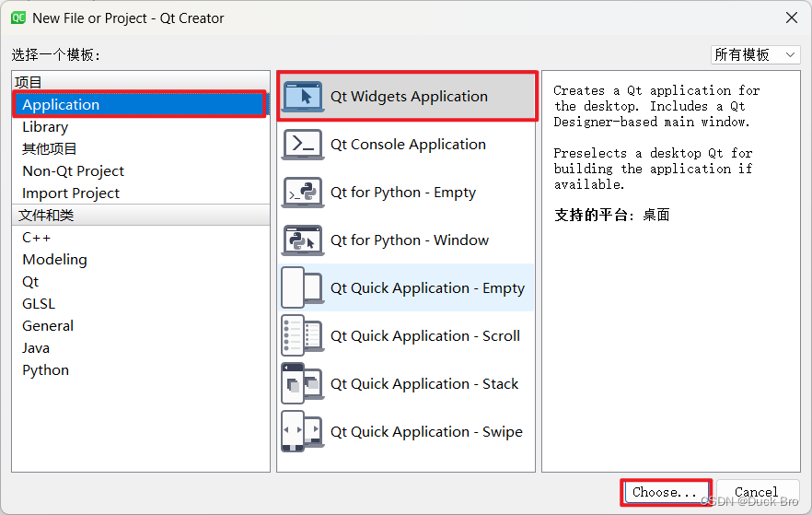Select the Qt Quick Application - Empty label

click(x=428, y=288)
